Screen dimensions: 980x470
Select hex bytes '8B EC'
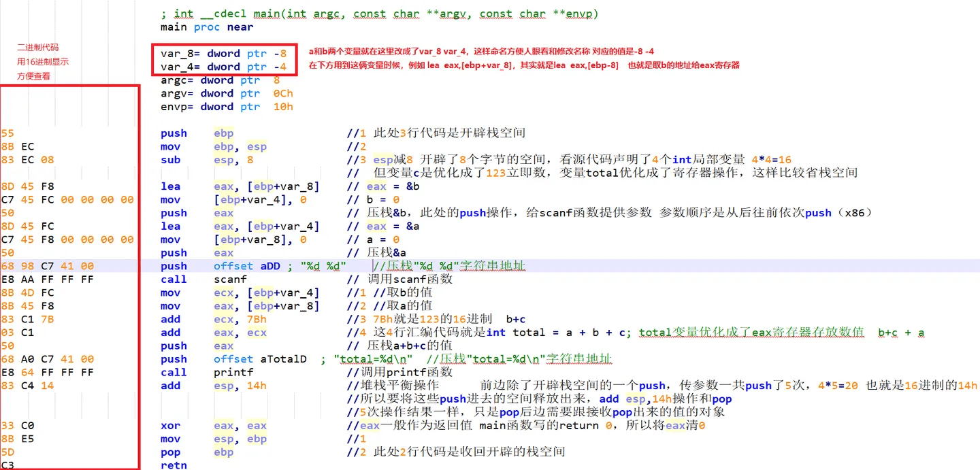click(x=18, y=147)
